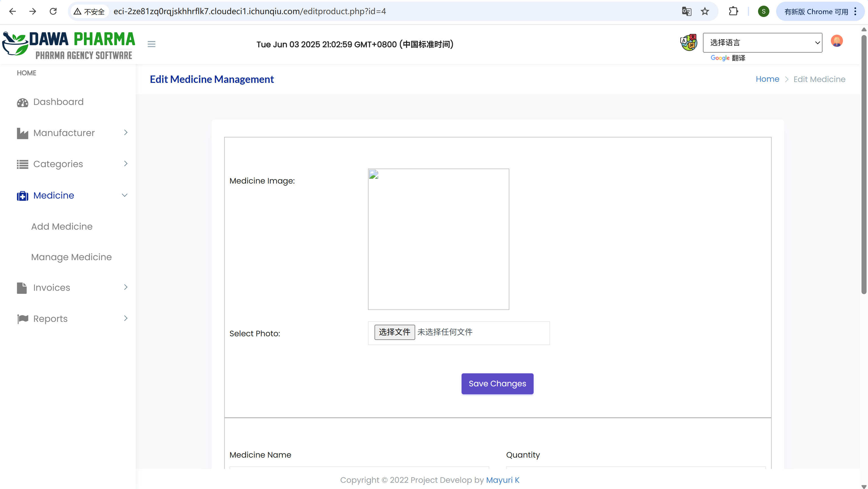Expand the Reports submenu chevron
The height and width of the screenshot is (489, 868).
(x=126, y=318)
